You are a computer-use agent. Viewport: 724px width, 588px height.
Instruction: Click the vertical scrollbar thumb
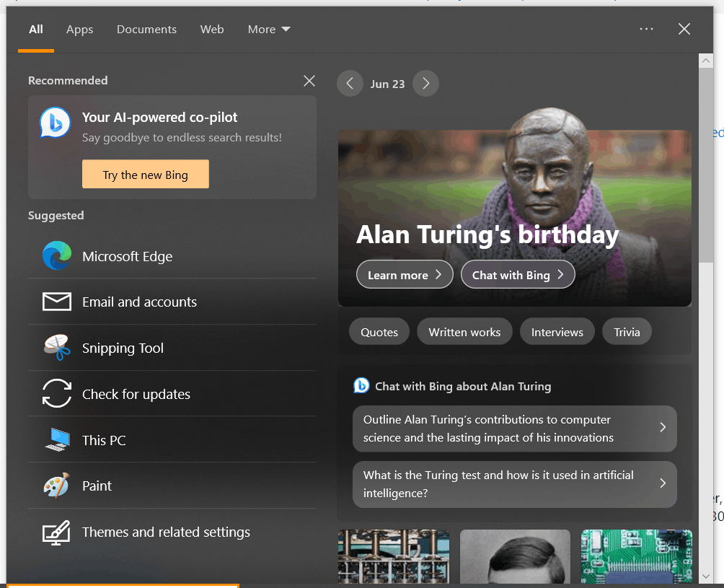click(705, 165)
